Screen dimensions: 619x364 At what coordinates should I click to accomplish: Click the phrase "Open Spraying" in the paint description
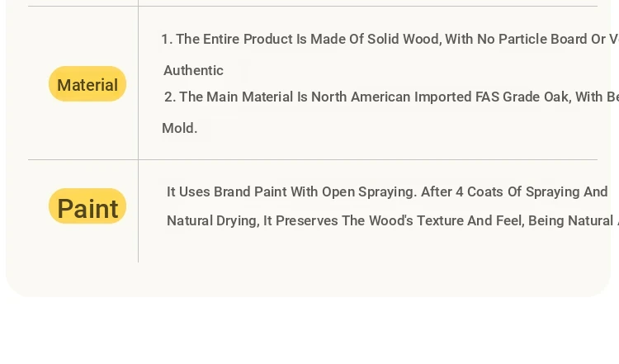(368, 191)
